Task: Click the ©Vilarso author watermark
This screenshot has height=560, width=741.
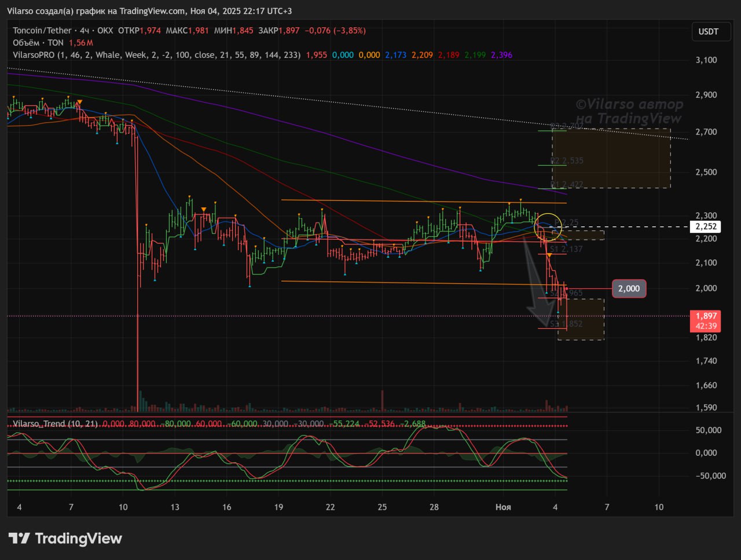Action: pos(629,111)
